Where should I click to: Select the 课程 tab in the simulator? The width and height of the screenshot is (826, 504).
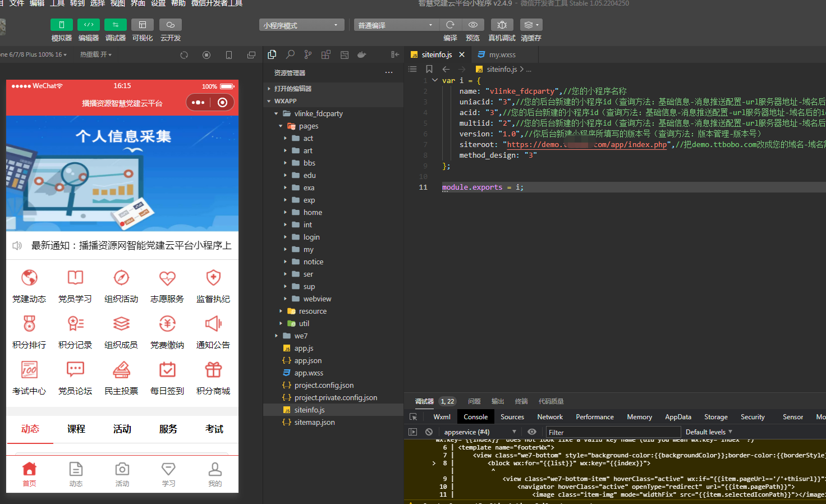tap(76, 429)
